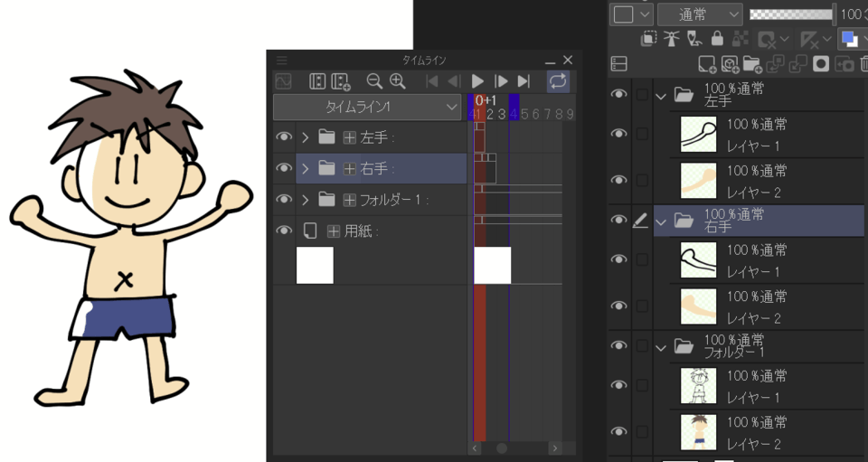868x462 pixels.
Task: Click apply mask to layer icon
Action: (844, 64)
